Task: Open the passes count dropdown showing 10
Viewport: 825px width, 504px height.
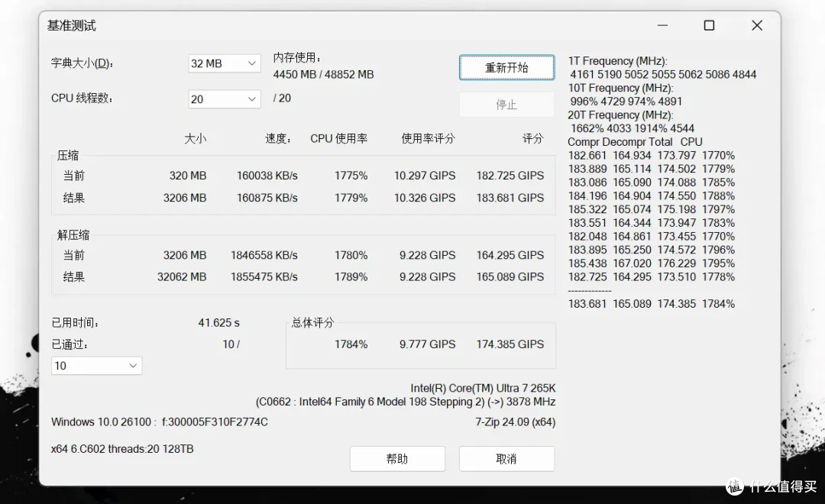Action: [97, 366]
